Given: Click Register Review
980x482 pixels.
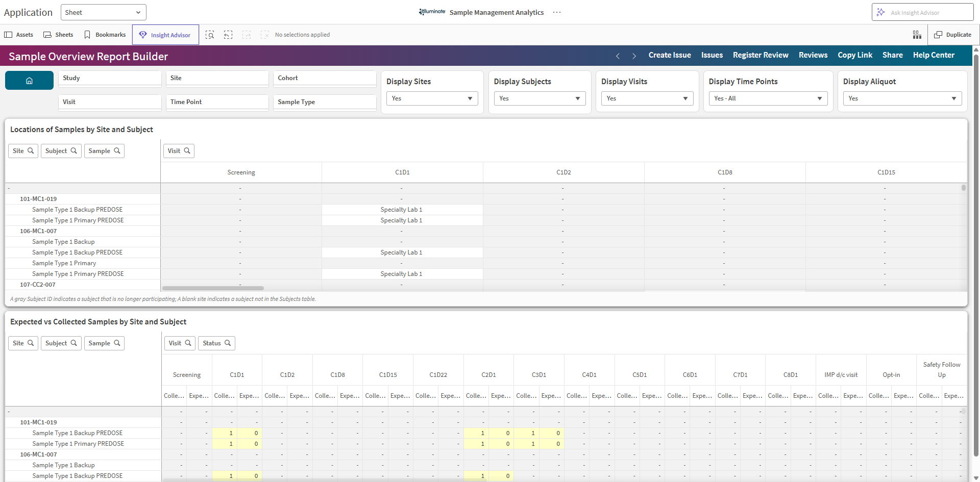Looking at the screenshot, I should click(761, 55).
